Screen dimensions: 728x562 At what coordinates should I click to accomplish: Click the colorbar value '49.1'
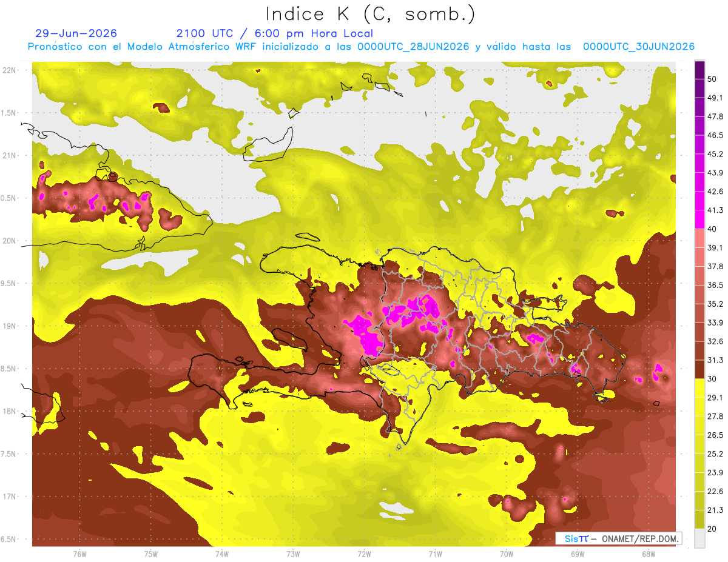tap(715, 98)
